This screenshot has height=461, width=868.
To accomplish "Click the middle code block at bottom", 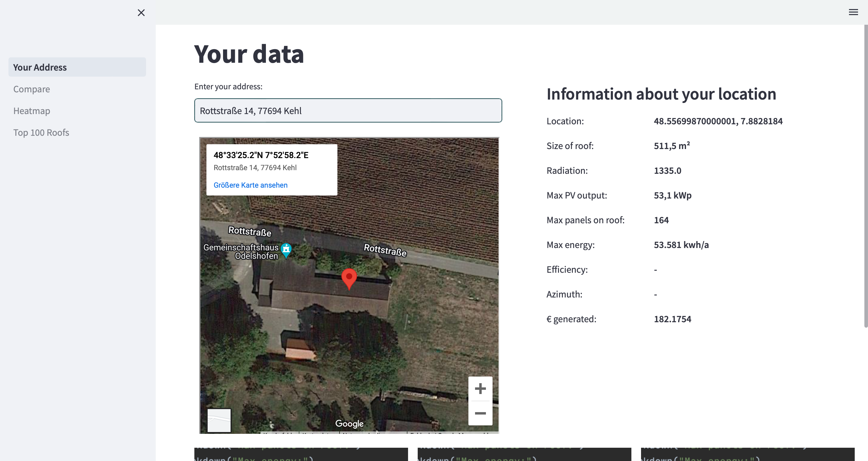I will 524,454.
